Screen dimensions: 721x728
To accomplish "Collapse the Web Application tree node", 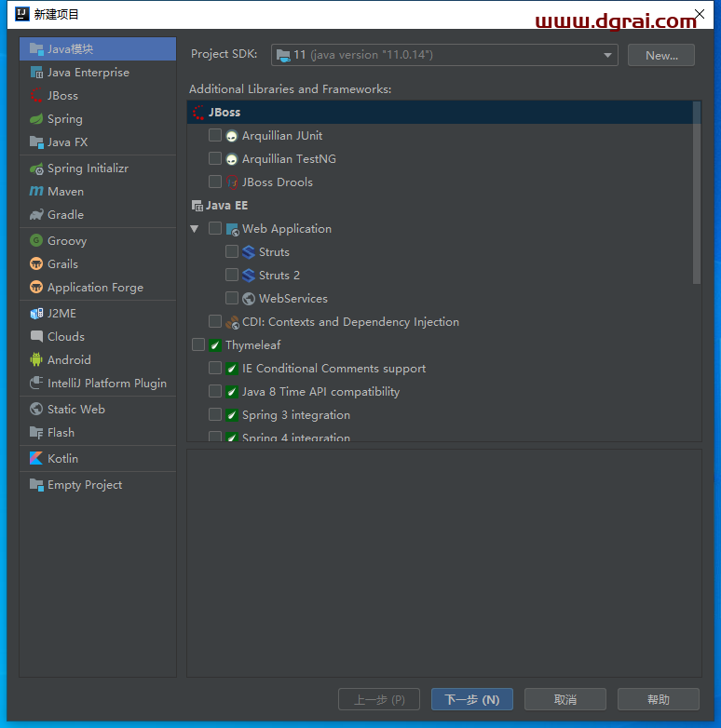I will pos(195,228).
